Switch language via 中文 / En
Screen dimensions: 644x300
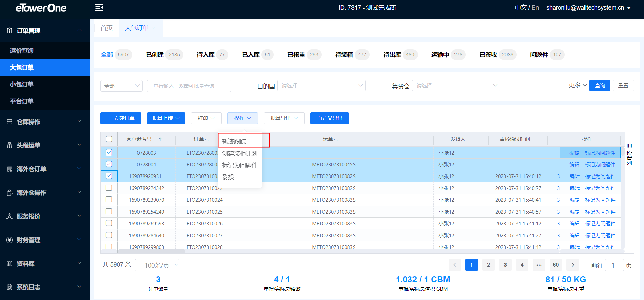(527, 8)
